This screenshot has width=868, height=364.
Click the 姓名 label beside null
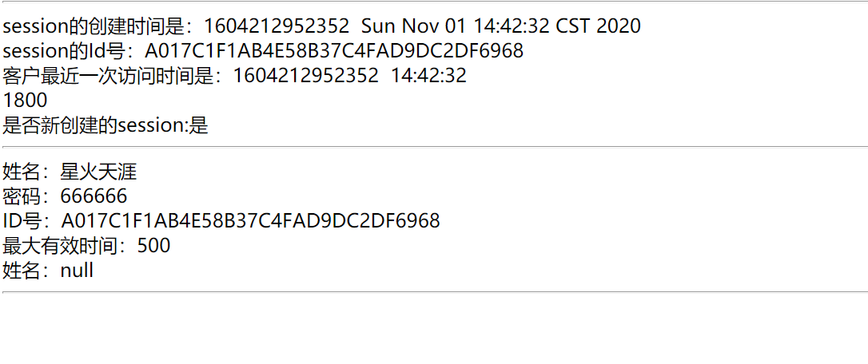(x=22, y=271)
